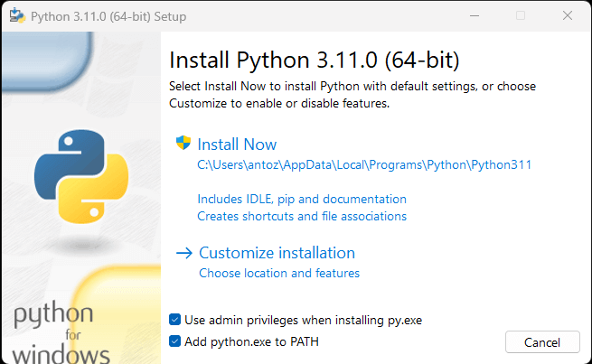
Task: Click the large Python logo in sidebar
Action: pyautogui.click(x=81, y=176)
